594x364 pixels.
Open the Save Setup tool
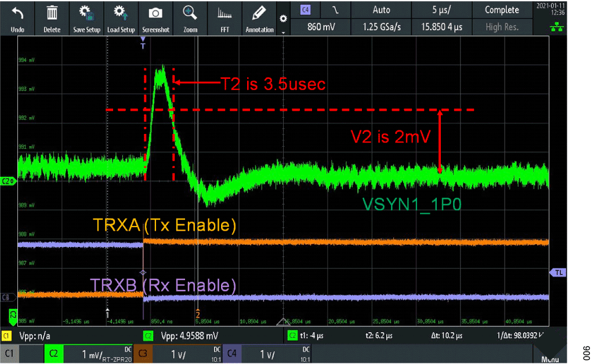86,13
